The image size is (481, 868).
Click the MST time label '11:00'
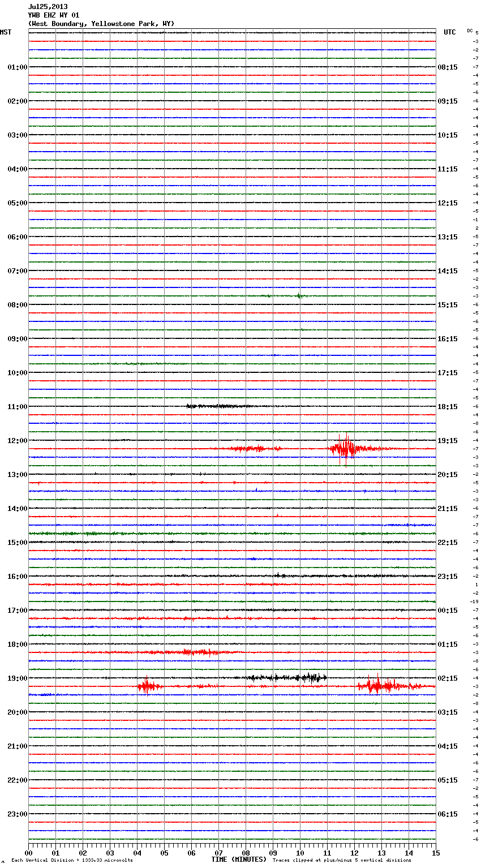(x=18, y=407)
